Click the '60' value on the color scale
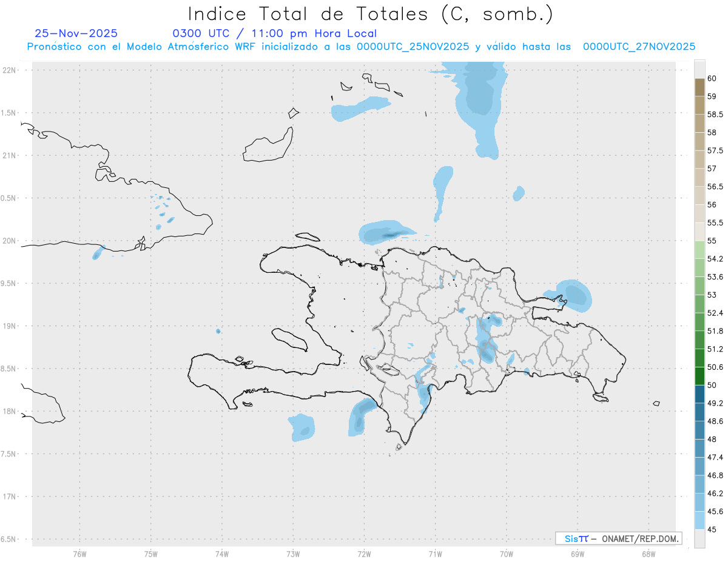Viewport: 728px width, 562px height. pyautogui.click(x=712, y=78)
